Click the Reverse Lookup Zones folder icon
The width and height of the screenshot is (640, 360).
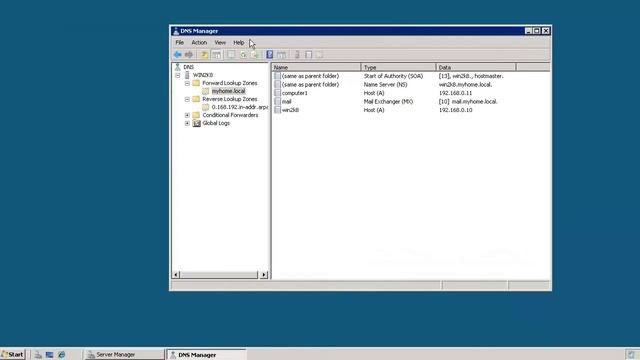196,99
